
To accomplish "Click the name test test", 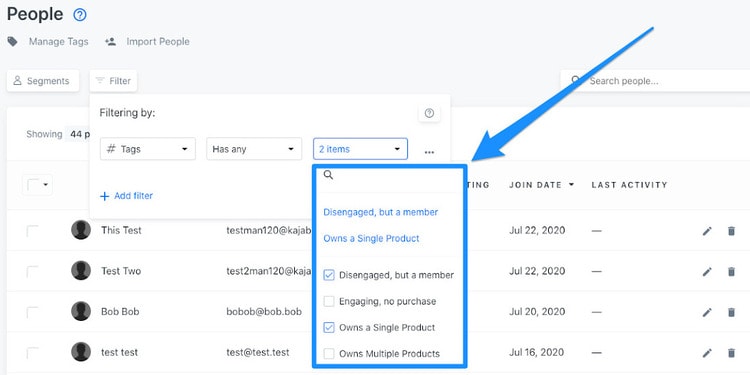I will pyautogui.click(x=120, y=352).
